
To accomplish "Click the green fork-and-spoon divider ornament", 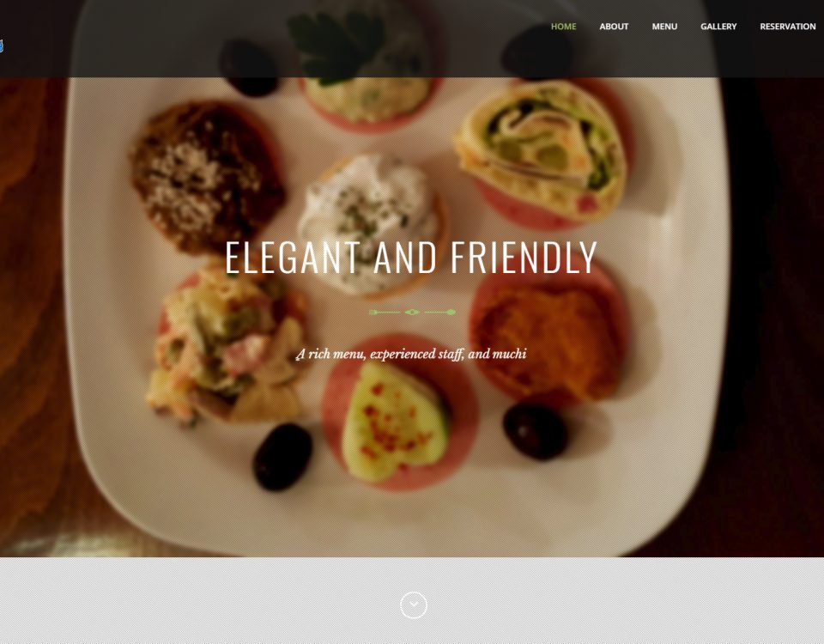I will pyautogui.click(x=412, y=313).
